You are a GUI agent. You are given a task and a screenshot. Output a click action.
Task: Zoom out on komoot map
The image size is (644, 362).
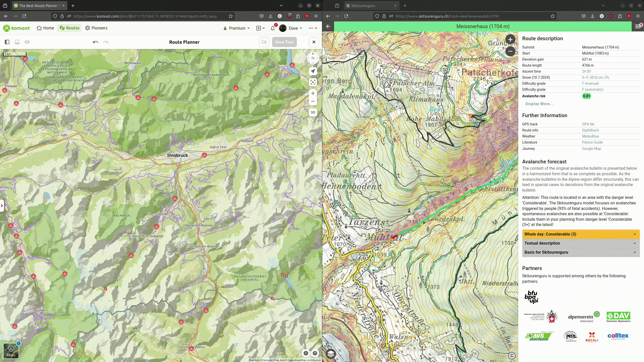click(x=313, y=101)
